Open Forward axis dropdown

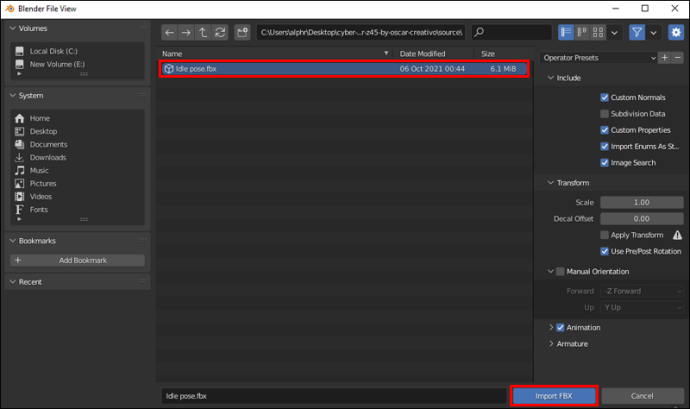pyautogui.click(x=642, y=291)
